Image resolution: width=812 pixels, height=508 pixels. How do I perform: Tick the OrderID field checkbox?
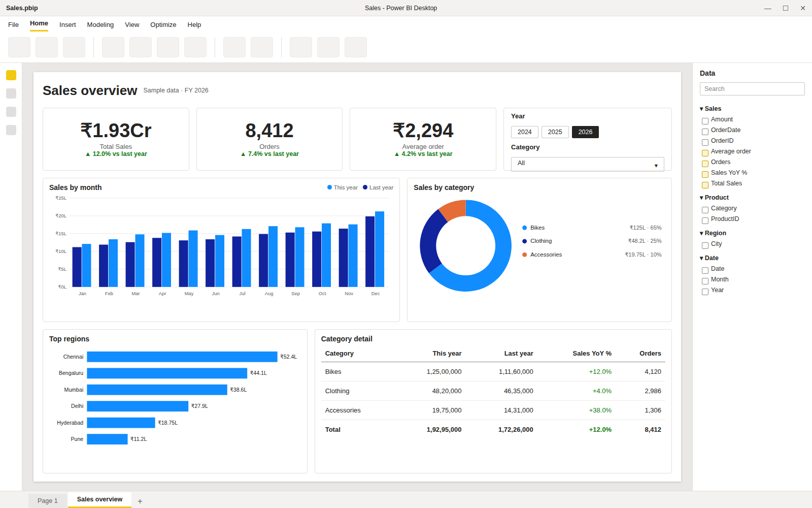tap(705, 142)
